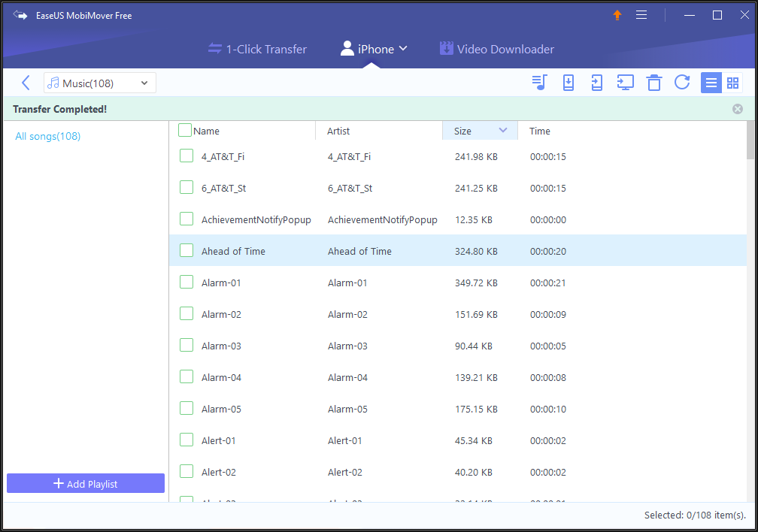The width and height of the screenshot is (758, 532).
Task: Click the Alert-02 song name
Action: coord(219,472)
